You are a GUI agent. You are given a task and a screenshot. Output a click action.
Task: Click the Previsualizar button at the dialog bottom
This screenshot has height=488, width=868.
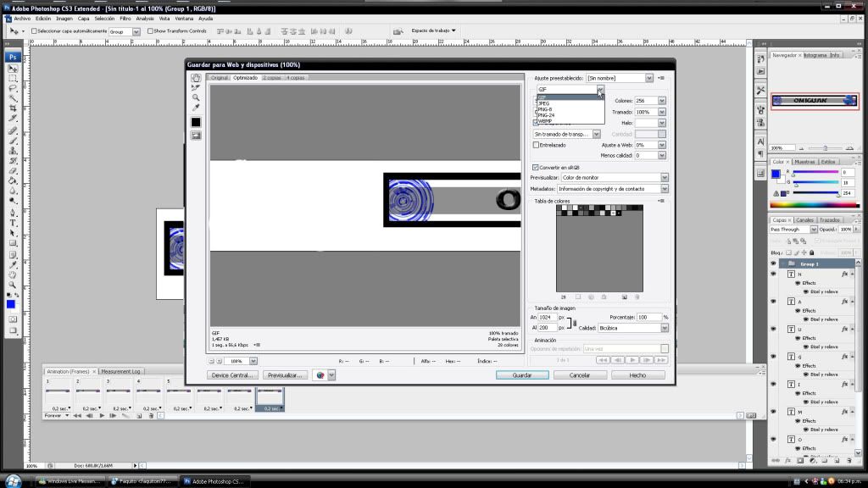[x=285, y=375]
